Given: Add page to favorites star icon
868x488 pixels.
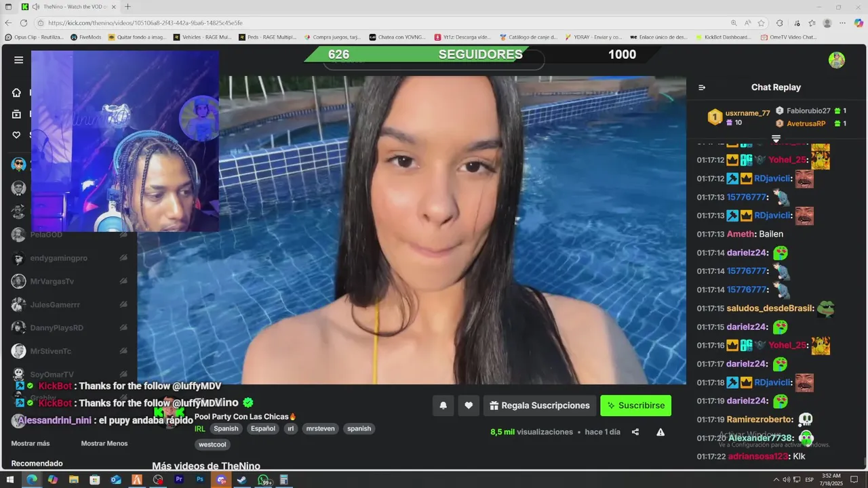Looking at the screenshot, I should [762, 22].
